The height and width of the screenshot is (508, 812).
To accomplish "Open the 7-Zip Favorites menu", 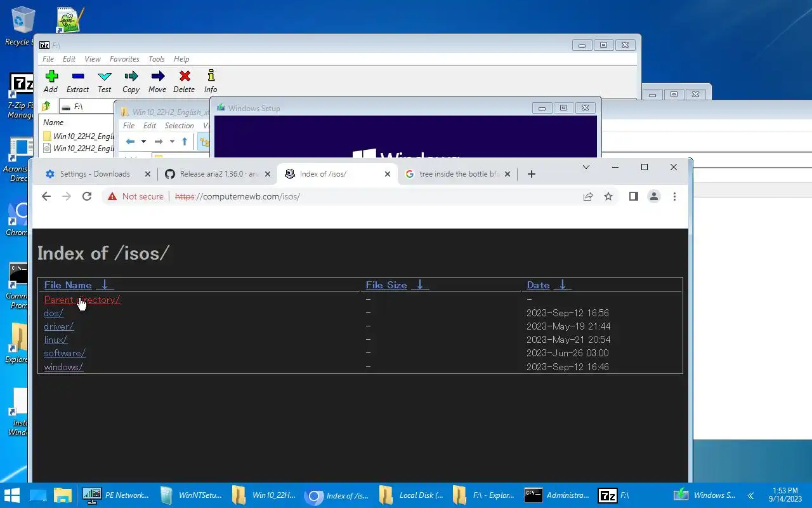I will 124,59.
